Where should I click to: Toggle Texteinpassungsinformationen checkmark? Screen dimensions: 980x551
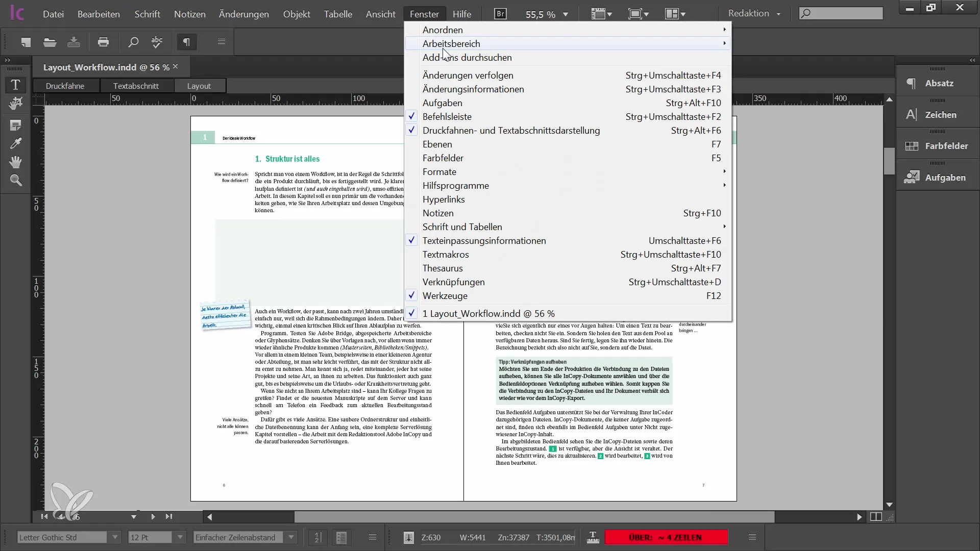(484, 240)
